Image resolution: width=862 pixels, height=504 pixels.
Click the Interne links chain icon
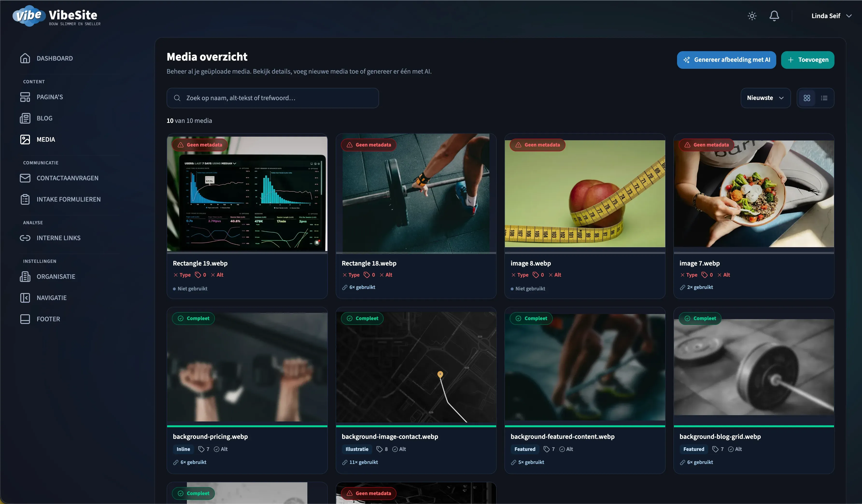click(25, 238)
